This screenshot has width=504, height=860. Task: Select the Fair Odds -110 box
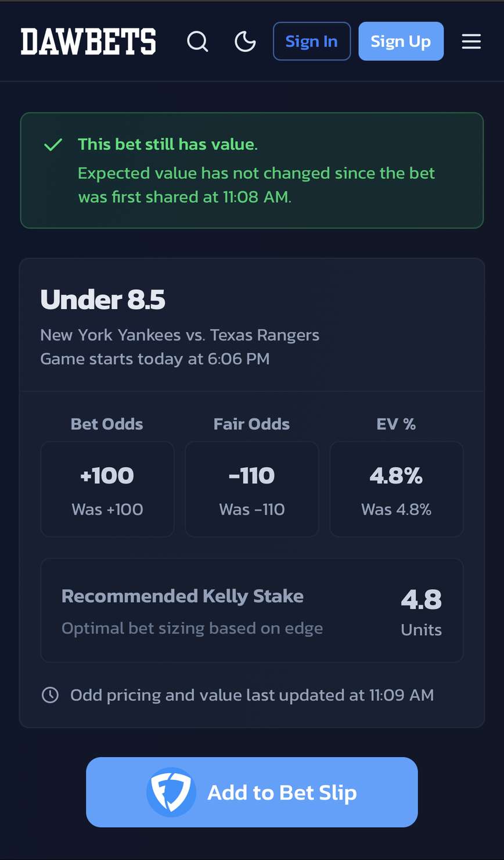[252, 489]
